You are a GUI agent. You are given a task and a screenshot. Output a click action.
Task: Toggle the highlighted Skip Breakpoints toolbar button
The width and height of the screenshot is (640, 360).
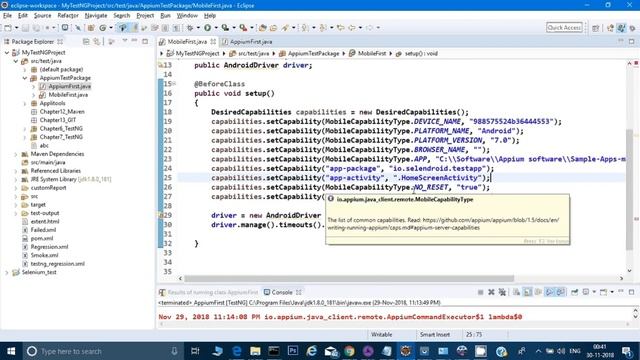point(122,28)
